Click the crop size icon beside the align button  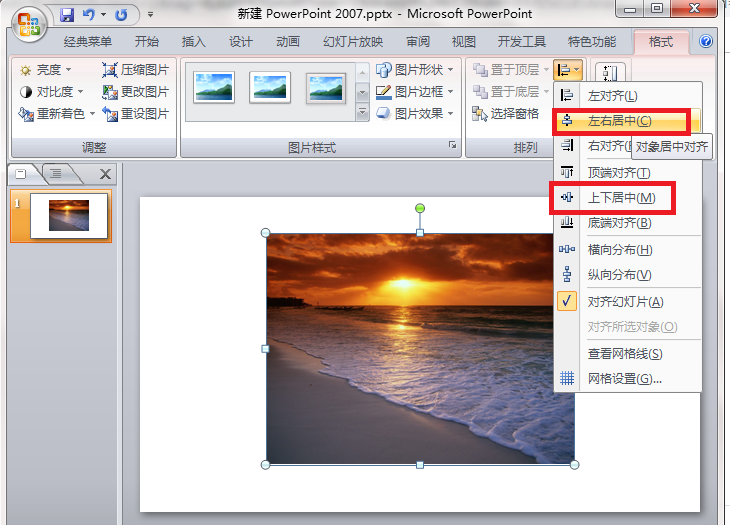coord(609,73)
